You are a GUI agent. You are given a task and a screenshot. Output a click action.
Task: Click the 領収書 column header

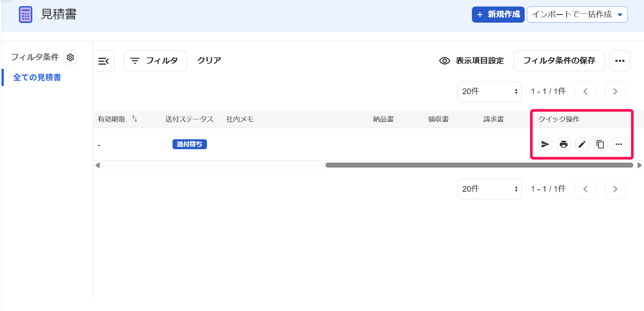click(438, 119)
